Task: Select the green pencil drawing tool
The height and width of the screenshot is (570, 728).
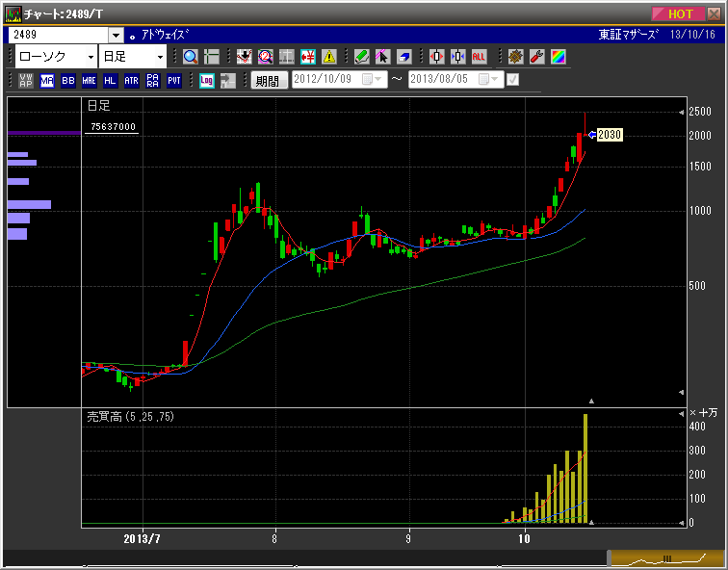Action: 362,57
